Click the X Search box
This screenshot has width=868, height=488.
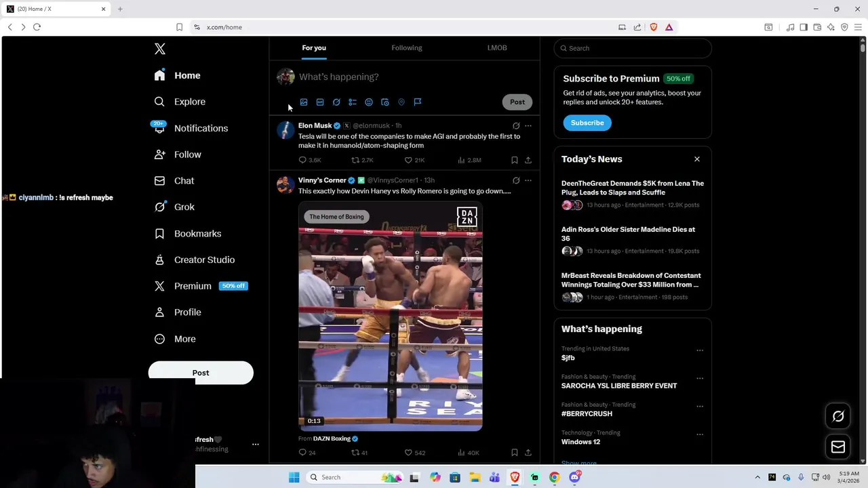pos(633,48)
